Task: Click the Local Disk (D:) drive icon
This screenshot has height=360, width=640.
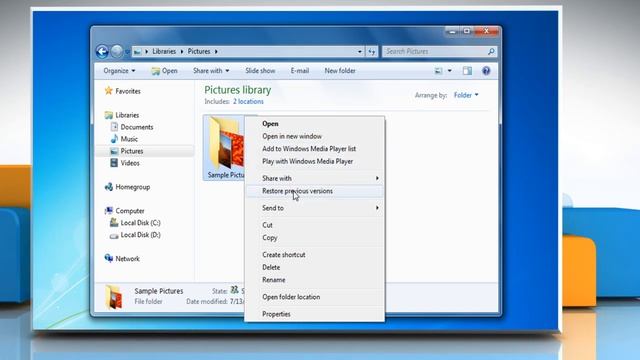Action: [x=114, y=235]
